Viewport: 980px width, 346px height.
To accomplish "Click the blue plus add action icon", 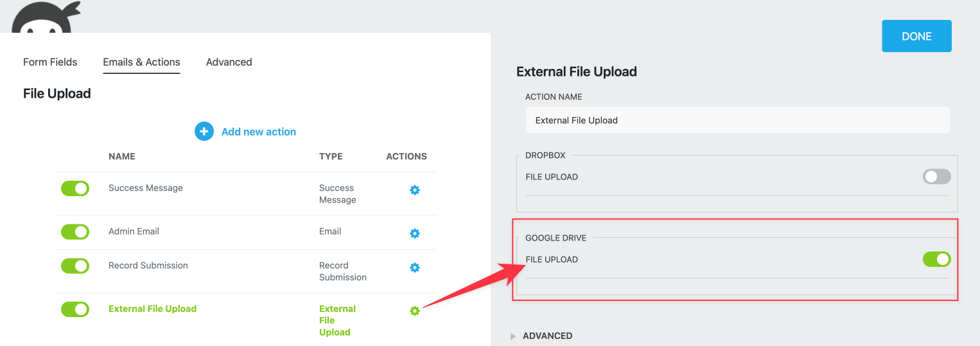I will coord(204,132).
